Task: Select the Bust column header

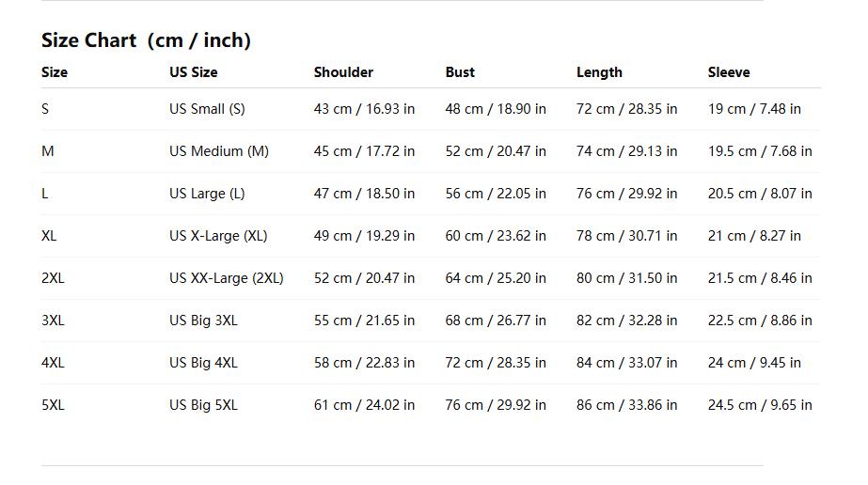Action: coord(460,72)
